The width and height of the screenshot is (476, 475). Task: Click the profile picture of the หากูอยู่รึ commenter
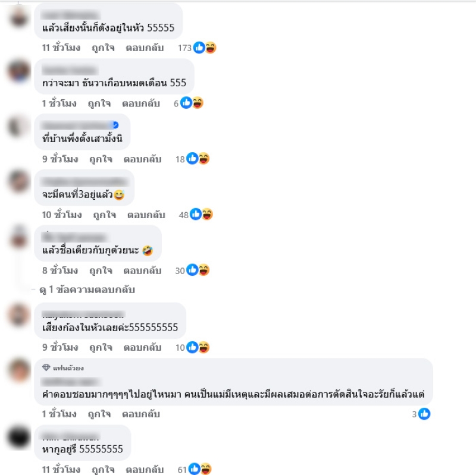pos(19,437)
